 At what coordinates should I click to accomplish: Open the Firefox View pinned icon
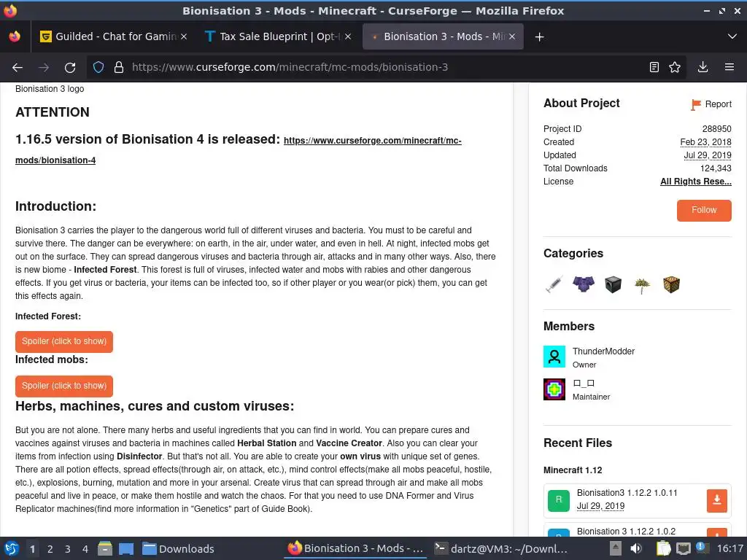[15, 36]
